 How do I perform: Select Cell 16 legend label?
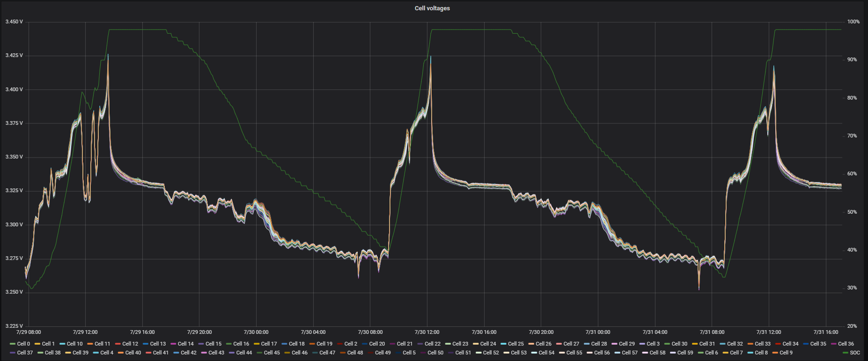pyautogui.click(x=241, y=344)
